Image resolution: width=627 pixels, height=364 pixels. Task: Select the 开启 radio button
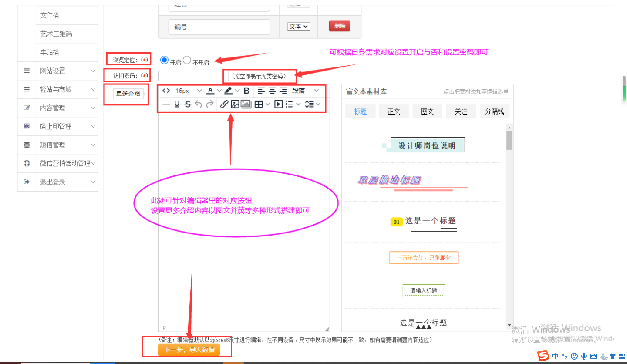click(x=165, y=60)
